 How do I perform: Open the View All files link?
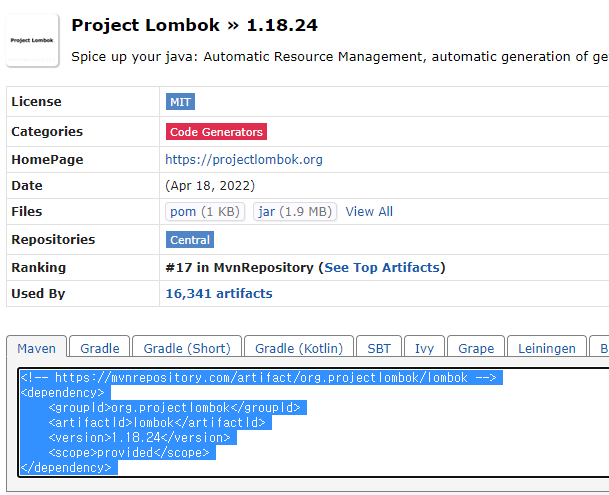pyautogui.click(x=369, y=212)
